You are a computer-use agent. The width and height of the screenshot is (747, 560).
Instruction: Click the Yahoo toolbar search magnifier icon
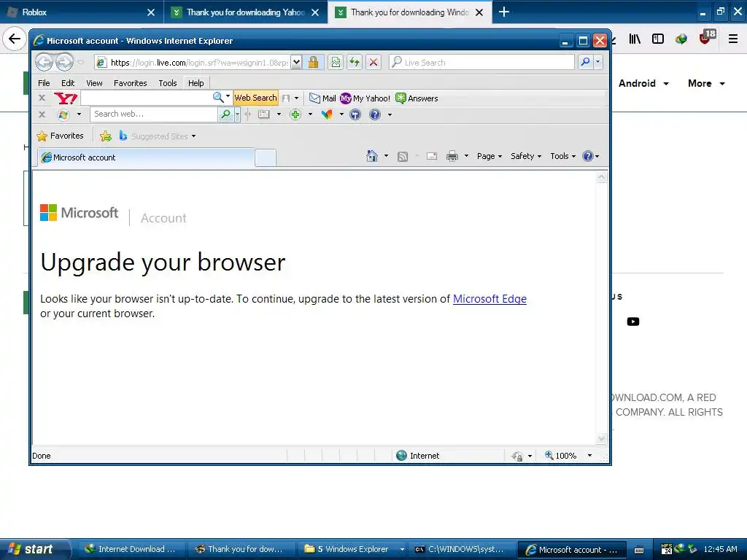click(217, 98)
